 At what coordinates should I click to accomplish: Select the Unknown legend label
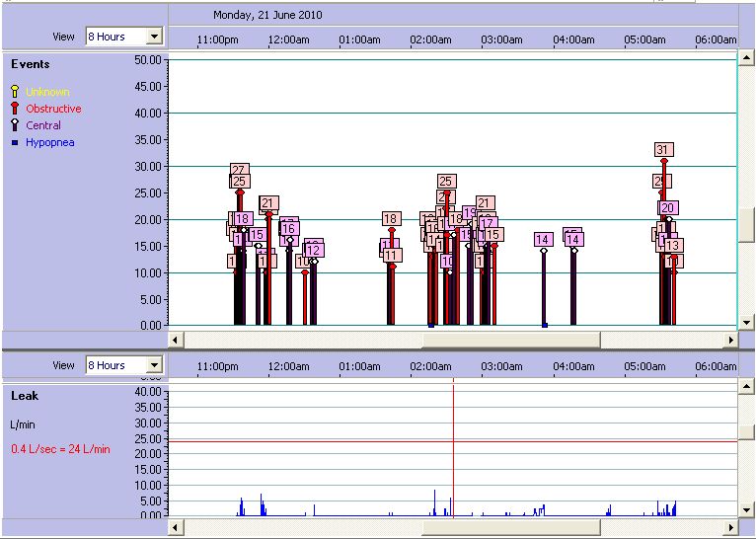click(x=47, y=92)
